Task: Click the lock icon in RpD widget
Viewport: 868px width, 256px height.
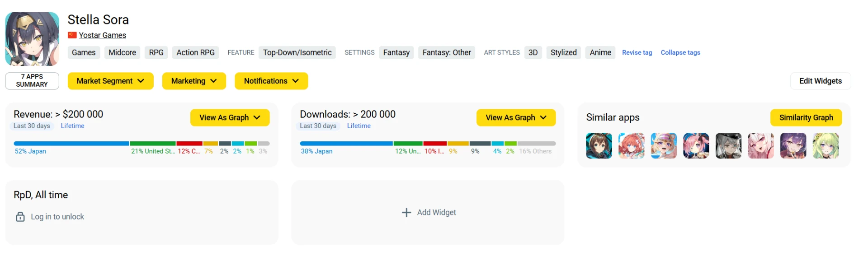Action: point(20,217)
